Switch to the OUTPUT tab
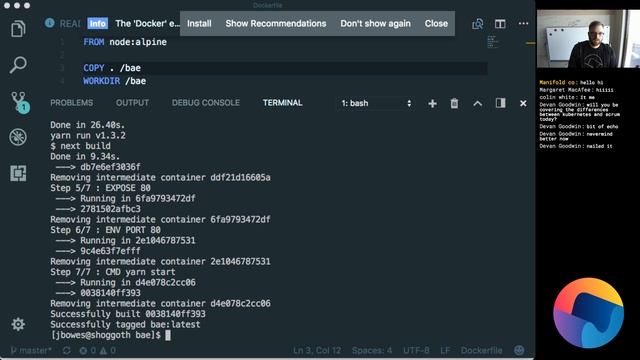Viewport: 640px width, 360px height. pos(132,103)
